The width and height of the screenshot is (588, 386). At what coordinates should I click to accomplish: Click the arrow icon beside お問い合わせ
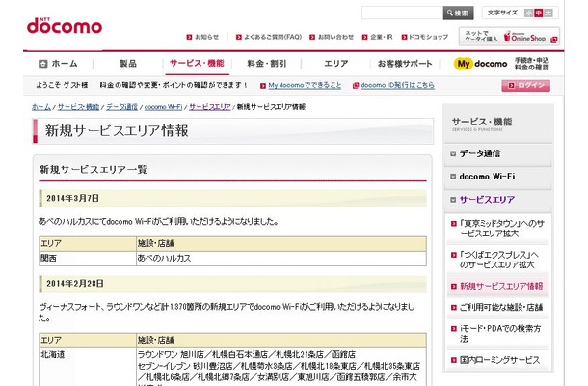click(312, 37)
